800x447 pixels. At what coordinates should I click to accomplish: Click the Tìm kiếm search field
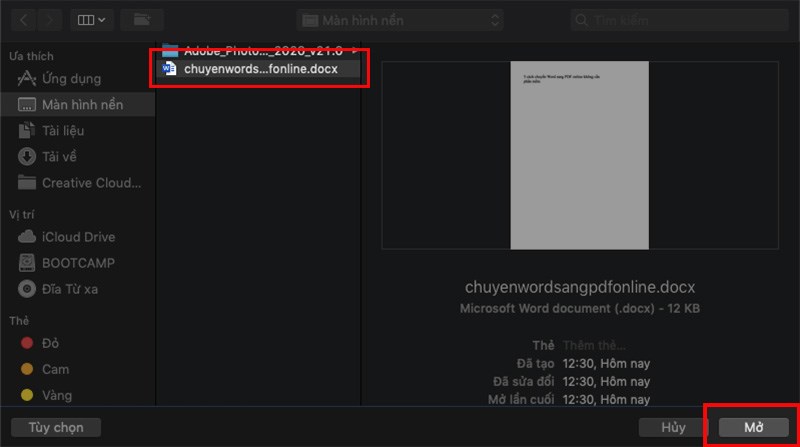[x=680, y=20]
